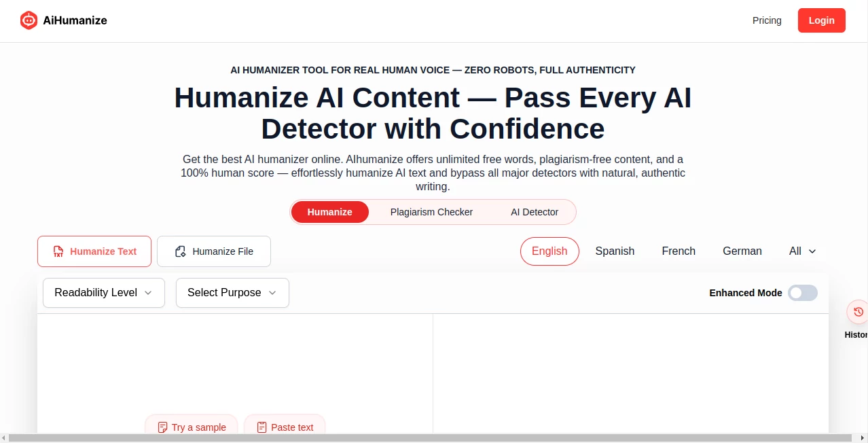Open the Readability Level dropdown
This screenshot has width=868, height=443.
point(103,293)
